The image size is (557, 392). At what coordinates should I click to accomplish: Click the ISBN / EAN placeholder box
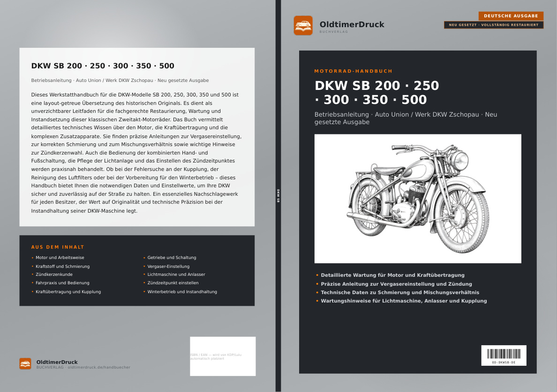pyautogui.click(x=223, y=356)
